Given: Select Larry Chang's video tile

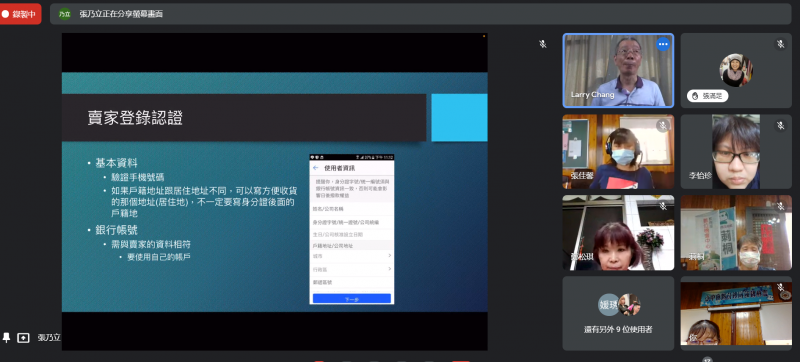Looking at the screenshot, I should coord(618,70).
